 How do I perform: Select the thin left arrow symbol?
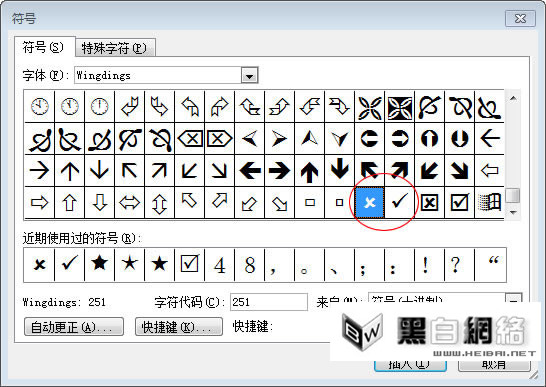click(490, 138)
